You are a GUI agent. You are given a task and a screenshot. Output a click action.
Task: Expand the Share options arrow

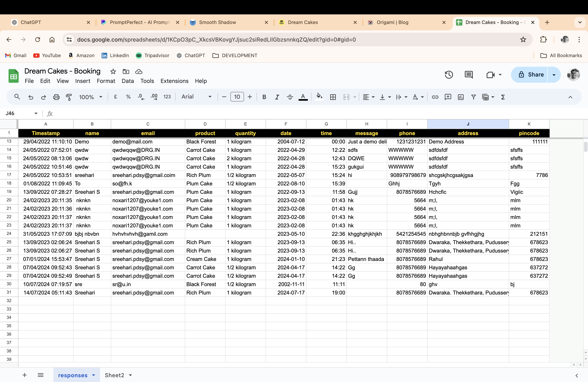554,75
